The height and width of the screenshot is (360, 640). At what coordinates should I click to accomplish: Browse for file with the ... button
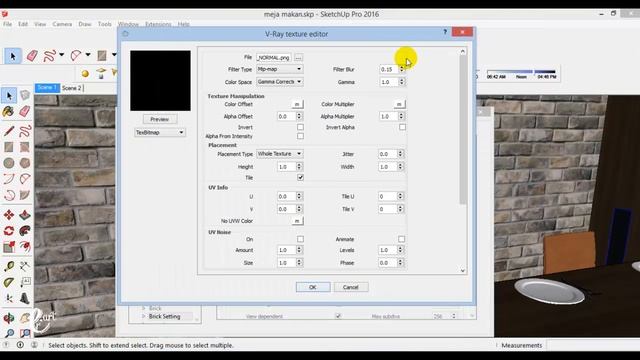(298, 58)
